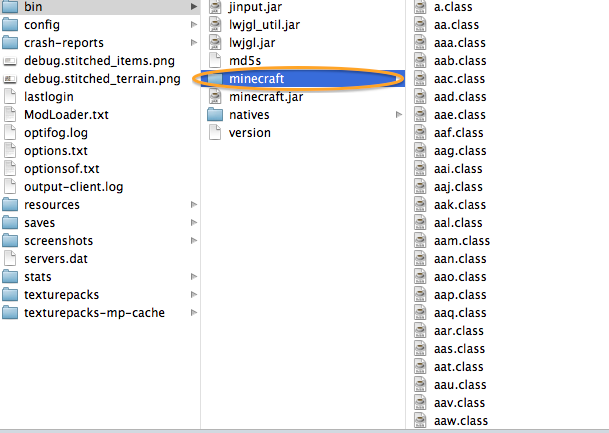Expand the config folder arrow
The image size is (609, 433).
(x=193, y=25)
